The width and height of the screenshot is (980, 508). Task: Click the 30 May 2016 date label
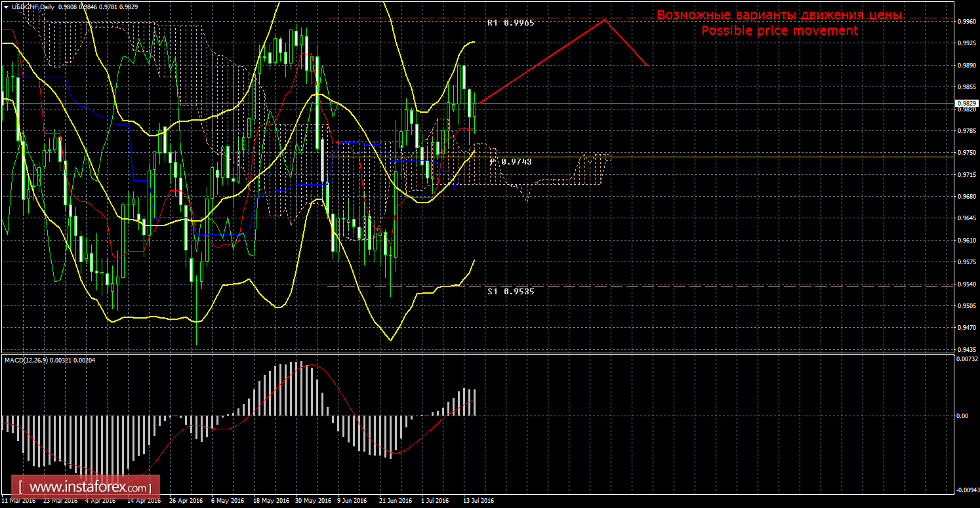coord(313,501)
